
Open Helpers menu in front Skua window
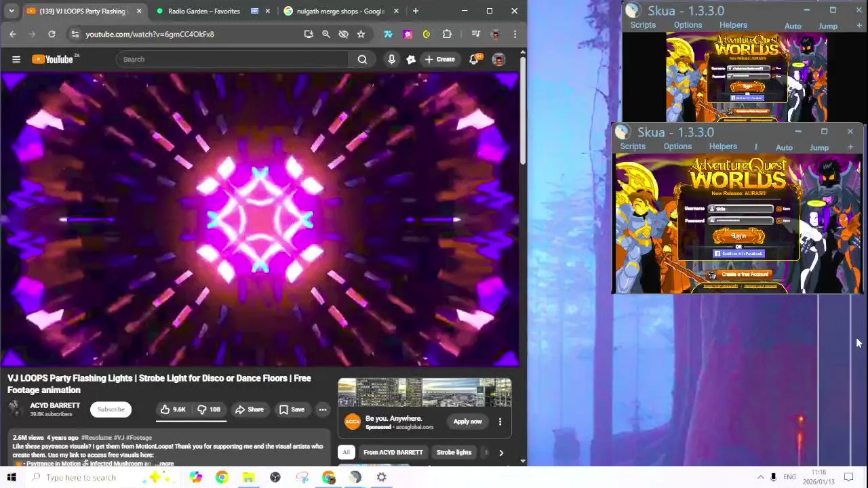click(723, 146)
